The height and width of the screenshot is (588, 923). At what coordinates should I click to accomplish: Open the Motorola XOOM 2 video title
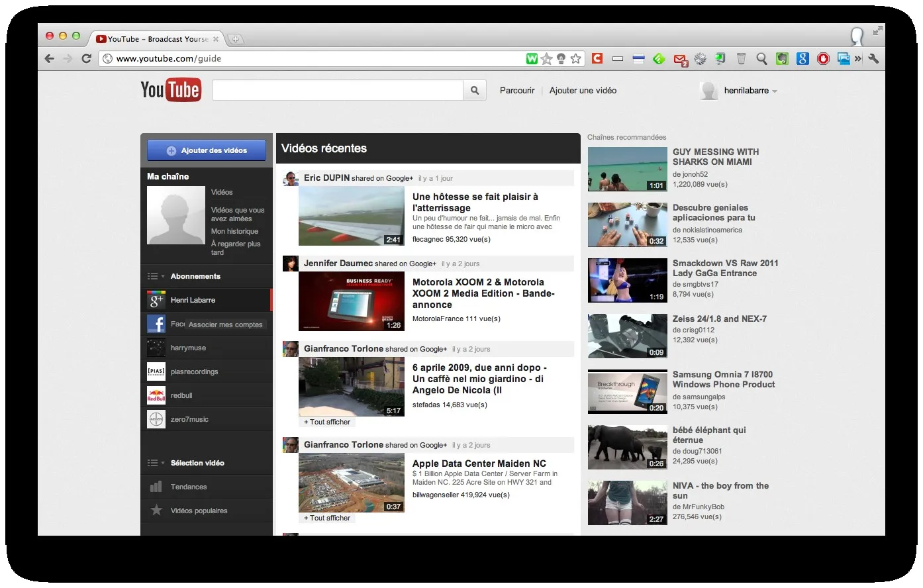(483, 293)
